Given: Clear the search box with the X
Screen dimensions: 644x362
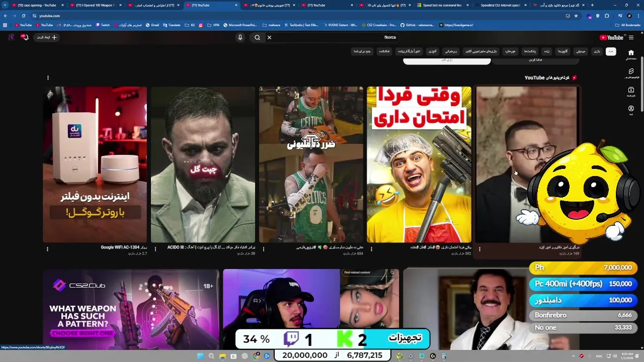Looking at the screenshot, I should point(269,37).
